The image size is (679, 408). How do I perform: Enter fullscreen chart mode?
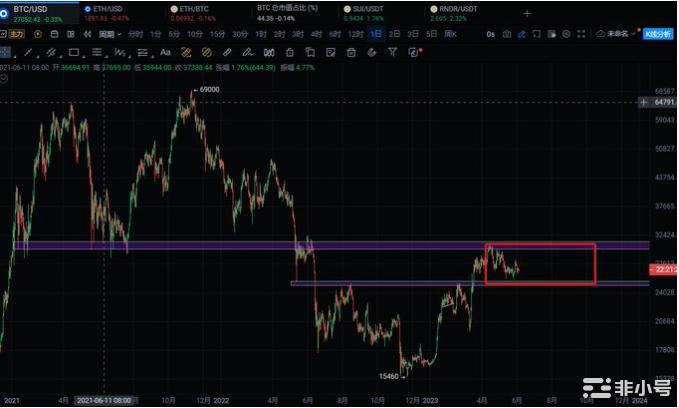pos(581,34)
